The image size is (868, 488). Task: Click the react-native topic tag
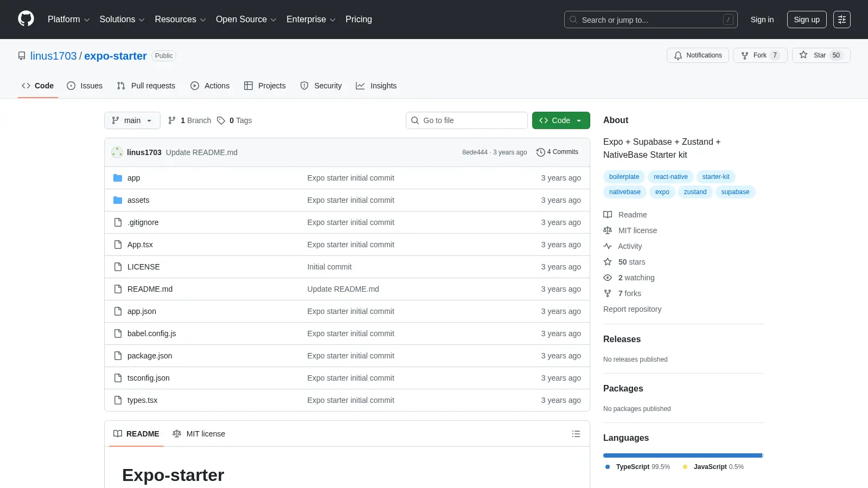(671, 177)
